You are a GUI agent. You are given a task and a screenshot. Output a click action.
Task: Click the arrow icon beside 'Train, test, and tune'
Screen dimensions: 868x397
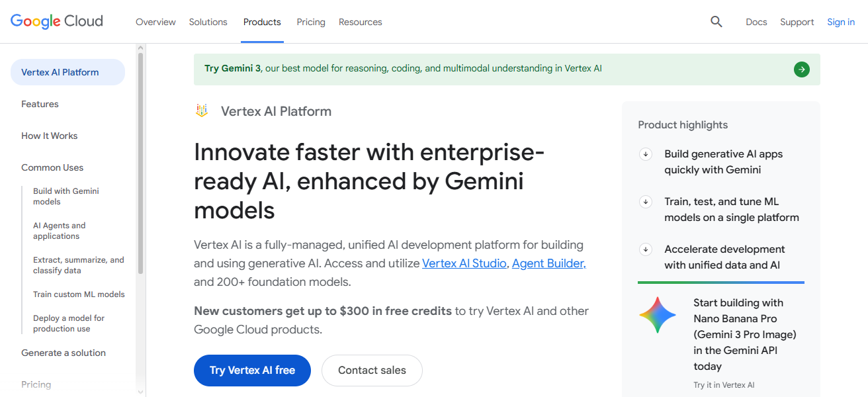645,201
